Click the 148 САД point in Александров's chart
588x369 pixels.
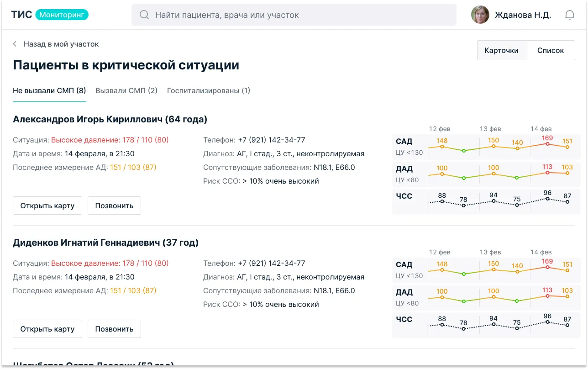(x=442, y=147)
